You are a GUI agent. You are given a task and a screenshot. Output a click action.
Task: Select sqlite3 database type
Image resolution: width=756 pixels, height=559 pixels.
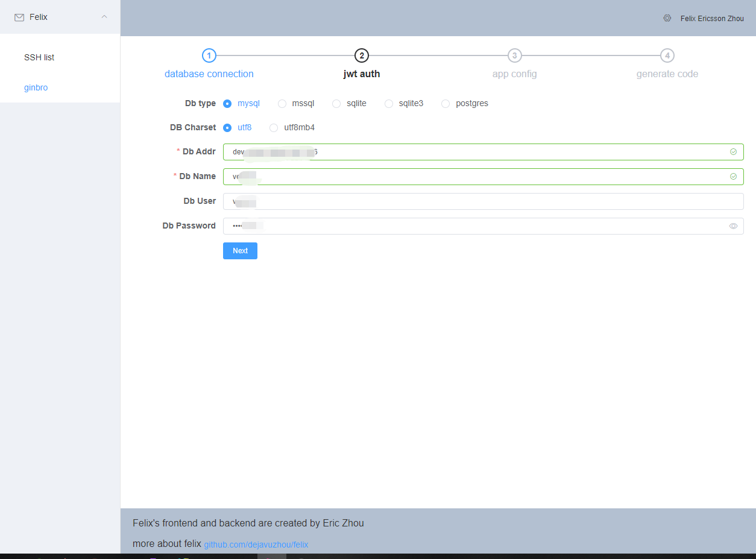click(x=389, y=104)
